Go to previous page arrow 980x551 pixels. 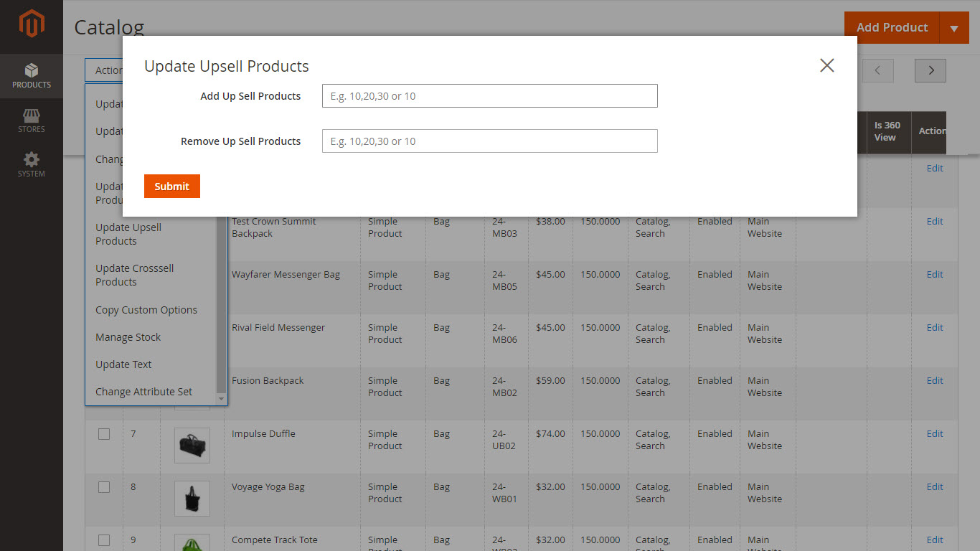tap(877, 70)
